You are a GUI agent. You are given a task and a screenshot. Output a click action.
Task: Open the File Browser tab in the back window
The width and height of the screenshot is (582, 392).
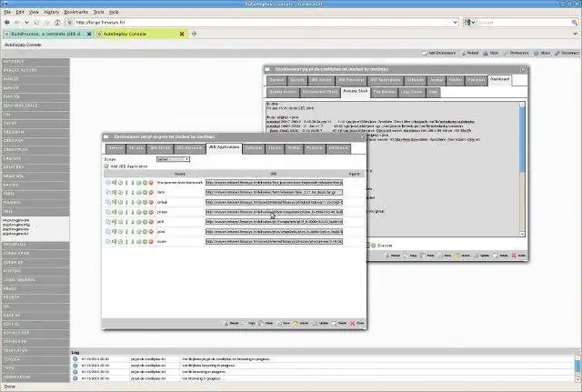pyautogui.click(x=385, y=92)
